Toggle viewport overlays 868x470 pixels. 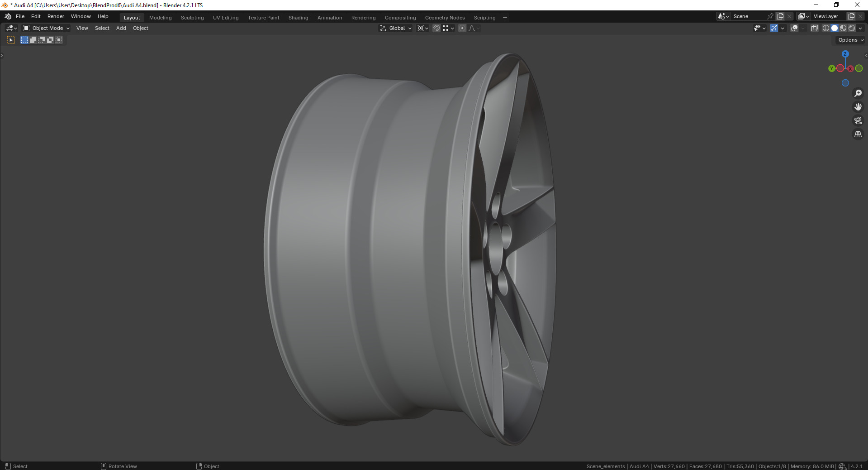tap(794, 28)
